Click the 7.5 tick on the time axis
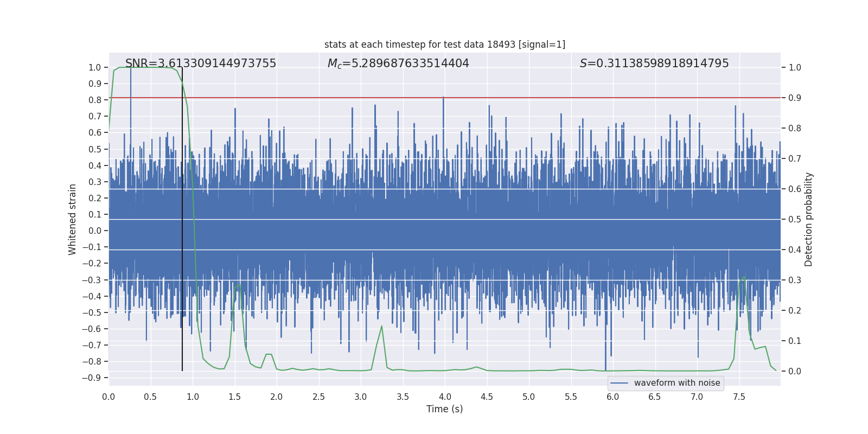Screen dimensions: 868x434 pos(739,397)
